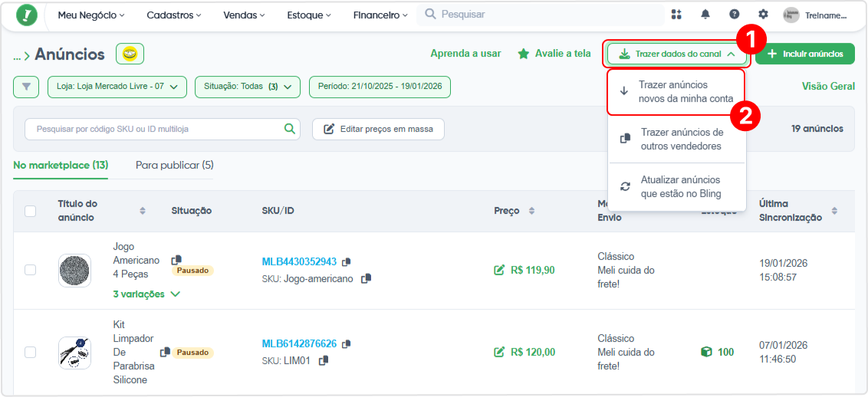Image resolution: width=868 pixels, height=397 pixels.
Task: Expand the 3 variações list
Action: click(146, 294)
